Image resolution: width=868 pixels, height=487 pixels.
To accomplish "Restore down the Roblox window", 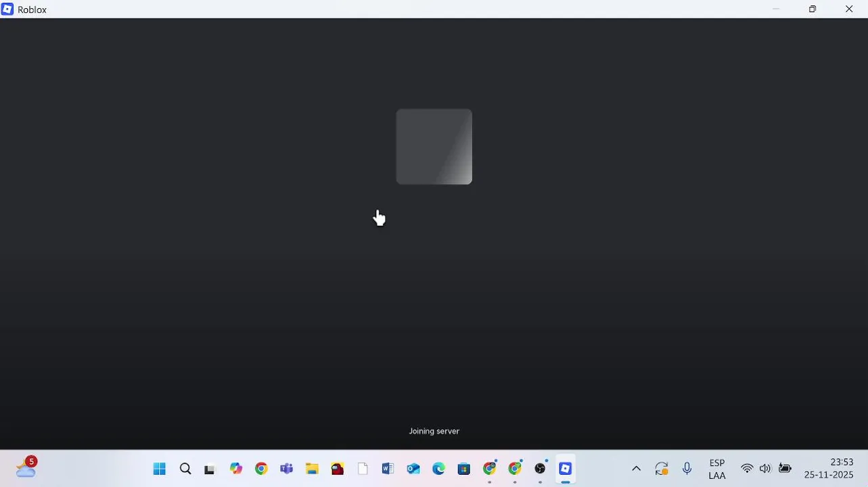I will pos(813,9).
